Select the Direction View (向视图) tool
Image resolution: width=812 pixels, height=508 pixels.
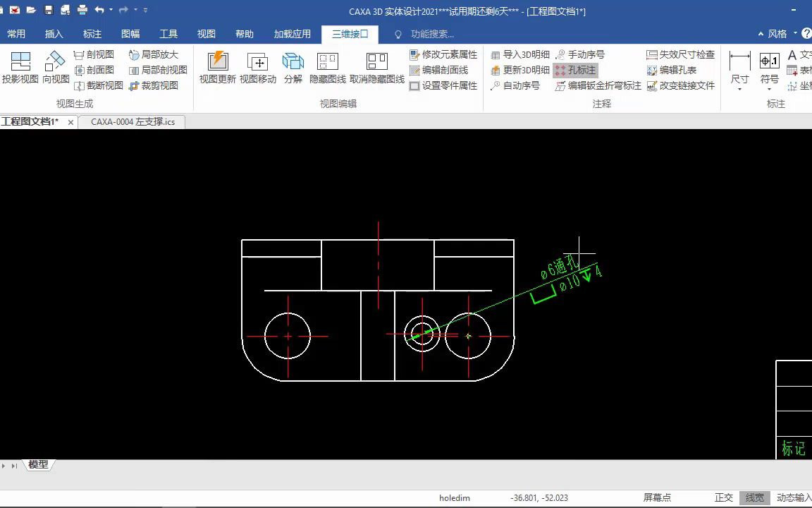click(x=56, y=68)
